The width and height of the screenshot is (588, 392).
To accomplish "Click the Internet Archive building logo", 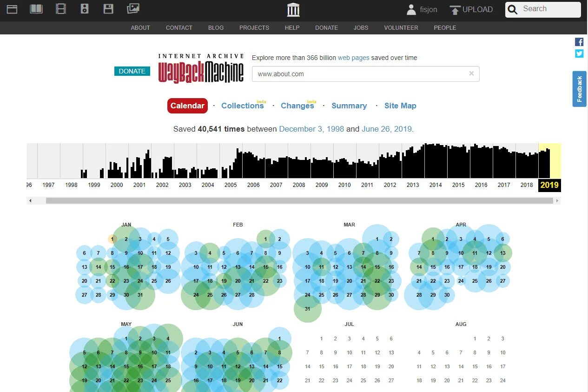I will tap(294, 9).
